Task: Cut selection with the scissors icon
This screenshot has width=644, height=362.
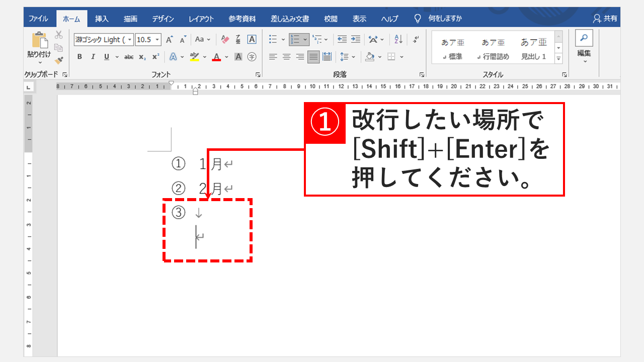Action: point(59,35)
